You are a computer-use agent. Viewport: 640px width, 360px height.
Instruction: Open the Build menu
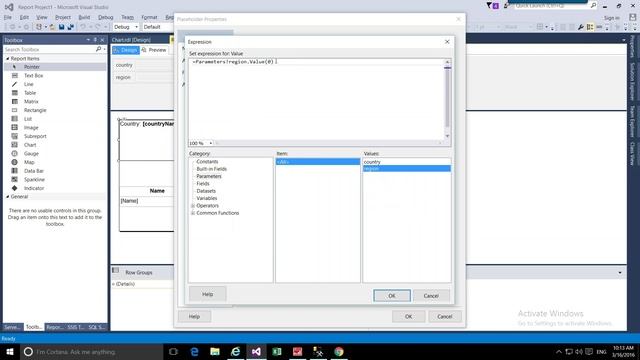click(x=84, y=18)
